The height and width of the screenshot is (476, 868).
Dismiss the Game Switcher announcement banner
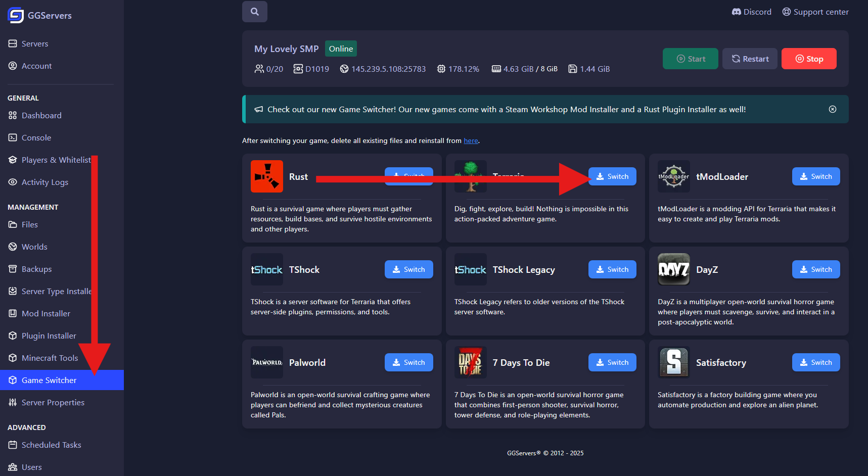(x=833, y=109)
